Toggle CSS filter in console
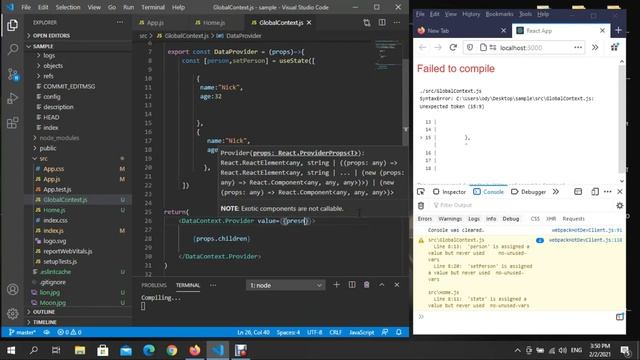The width and height of the screenshot is (640, 360). (535, 219)
